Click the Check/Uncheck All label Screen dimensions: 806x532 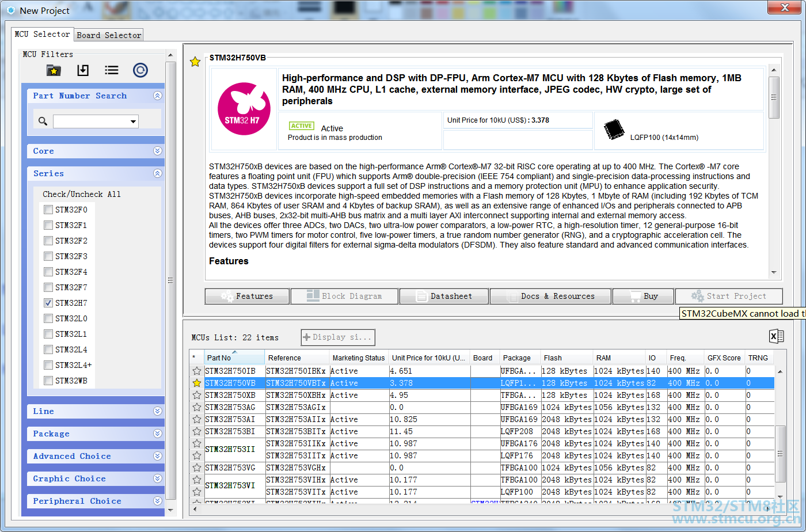pos(82,194)
